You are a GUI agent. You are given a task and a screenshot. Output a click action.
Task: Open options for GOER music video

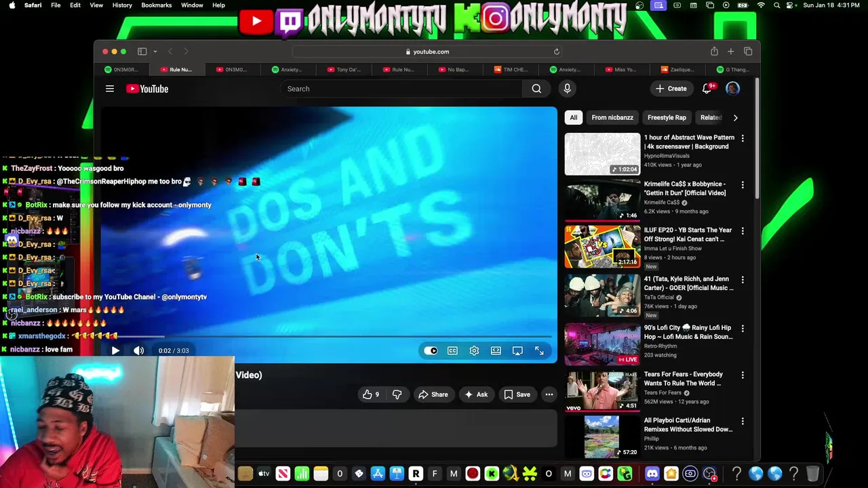(743, 279)
